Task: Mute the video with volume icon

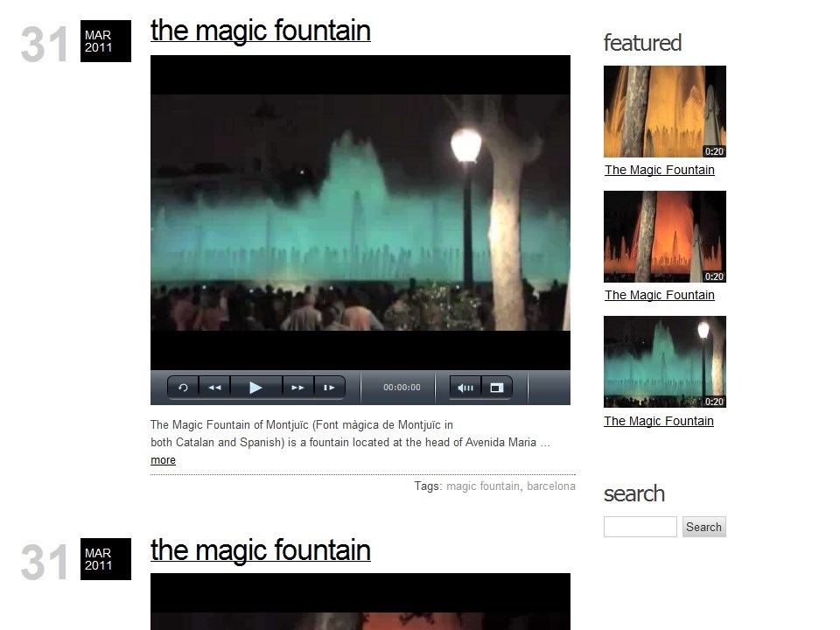Action: (465, 388)
